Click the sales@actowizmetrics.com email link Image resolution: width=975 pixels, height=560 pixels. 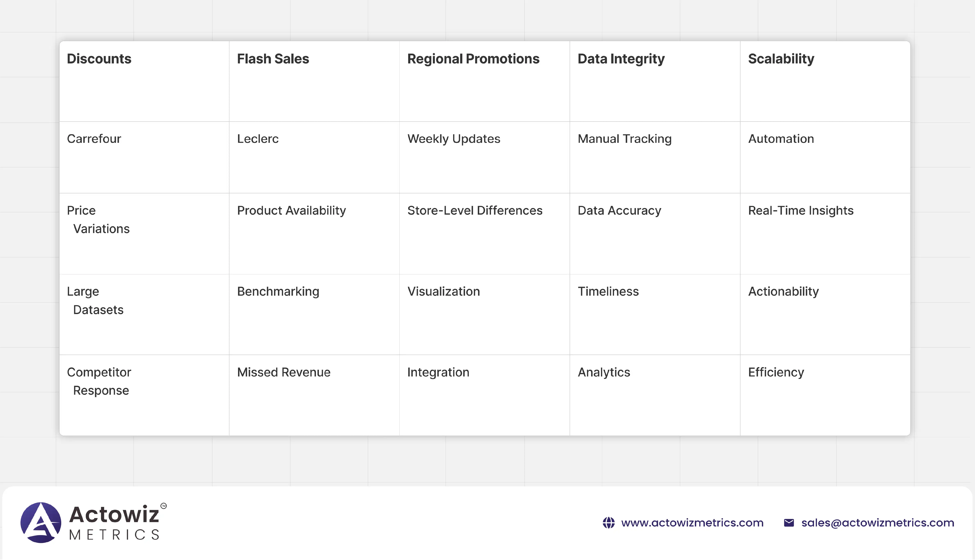click(878, 523)
